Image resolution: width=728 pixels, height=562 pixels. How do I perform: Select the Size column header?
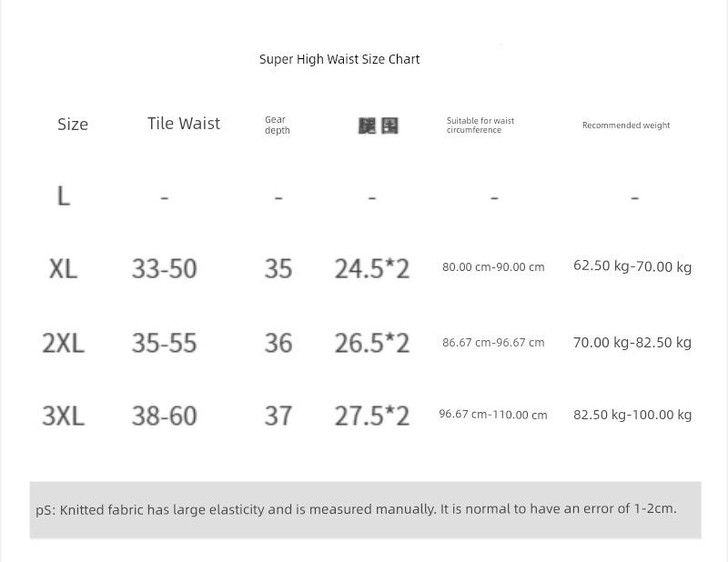tap(73, 125)
